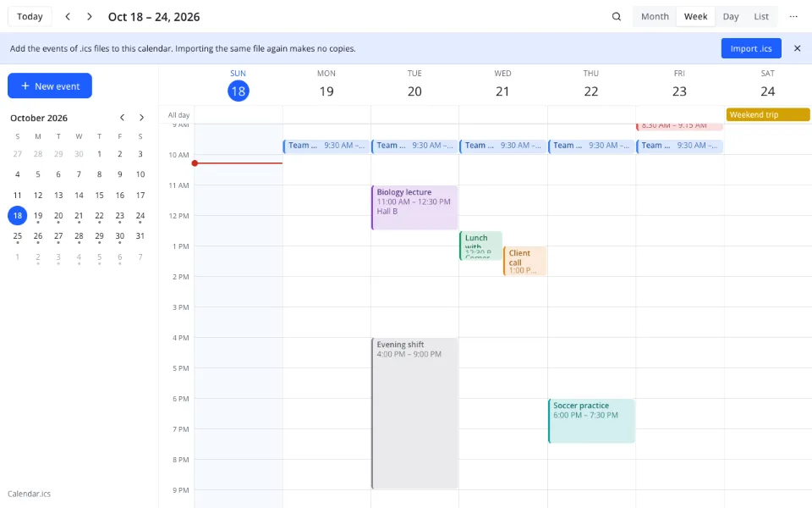This screenshot has width=812, height=508.
Task: Switch to Day view
Action: click(731, 17)
